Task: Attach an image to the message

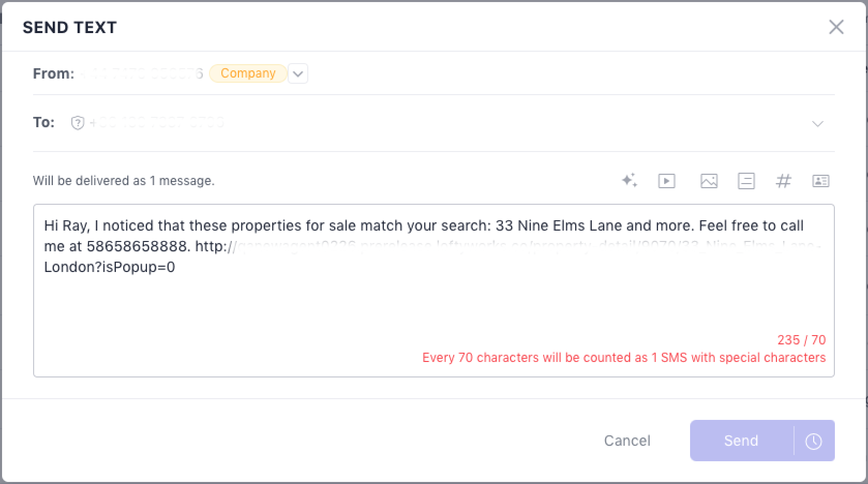Action: point(709,181)
